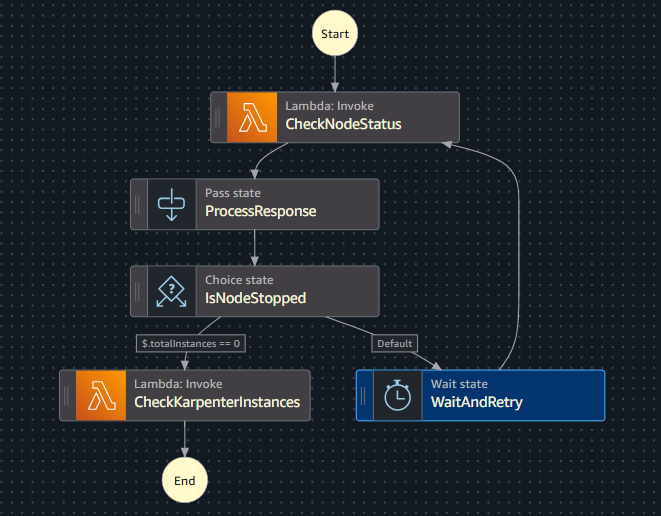Click 'Lambda: Invoke' label above CheckKarpenterInstances
Screen dimensions: 661x516
[178, 384]
